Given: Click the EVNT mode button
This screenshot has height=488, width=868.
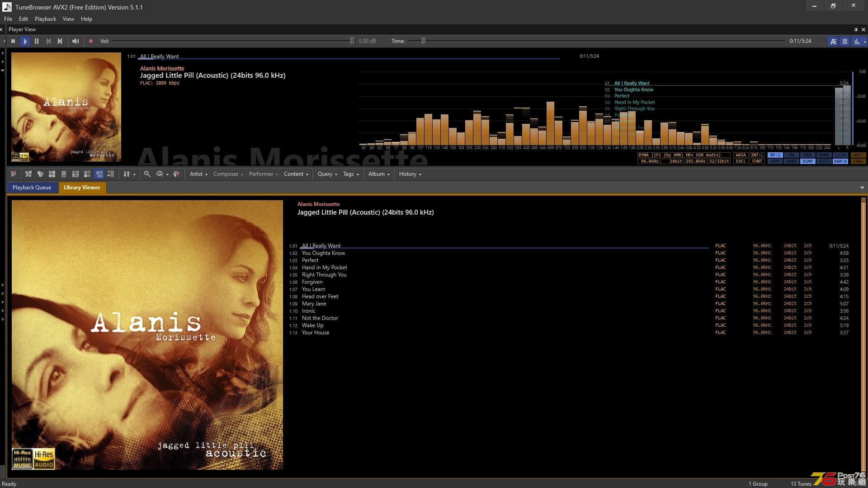Looking at the screenshot, I should [x=757, y=161].
